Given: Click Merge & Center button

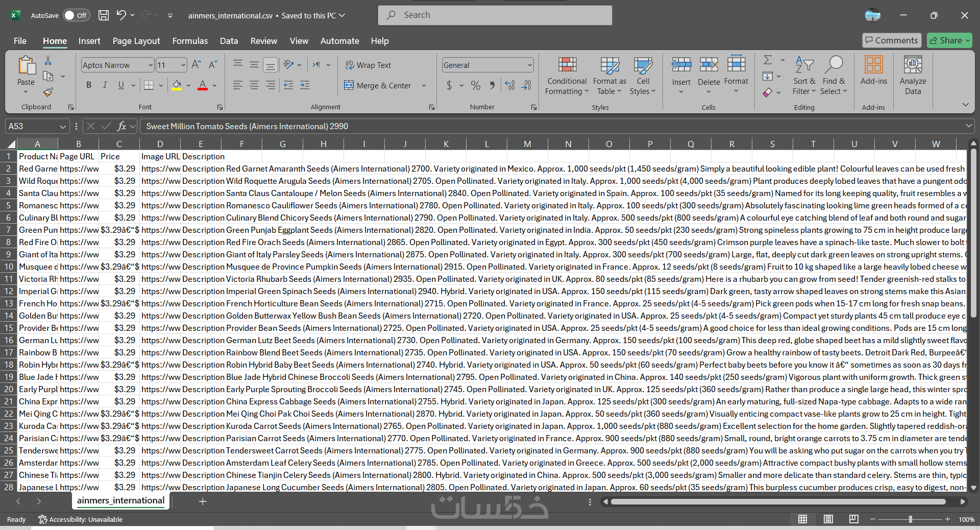Looking at the screenshot, I should coord(378,85).
